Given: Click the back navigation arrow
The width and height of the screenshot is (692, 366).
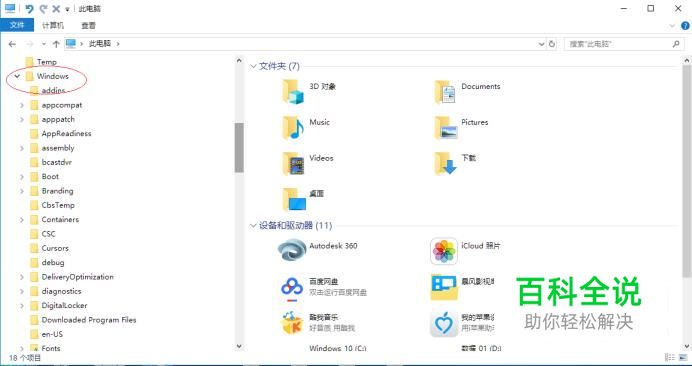Looking at the screenshot, I should [x=12, y=44].
